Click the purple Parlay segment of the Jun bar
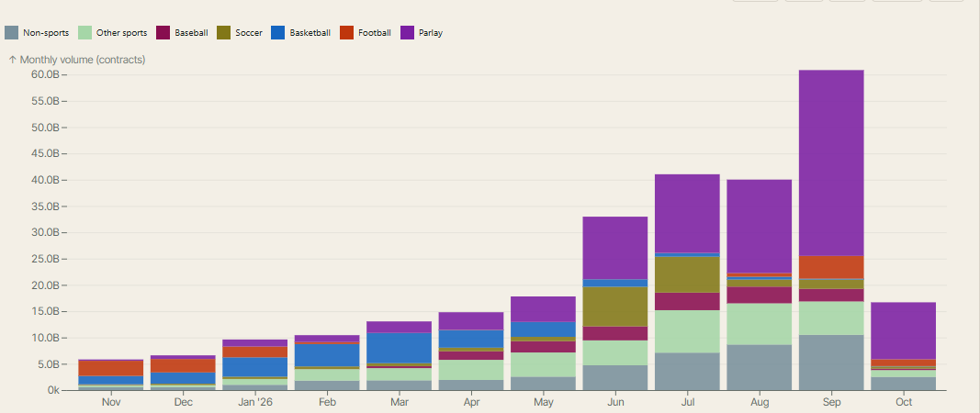The height and width of the screenshot is (413, 980). click(x=615, y=248)
